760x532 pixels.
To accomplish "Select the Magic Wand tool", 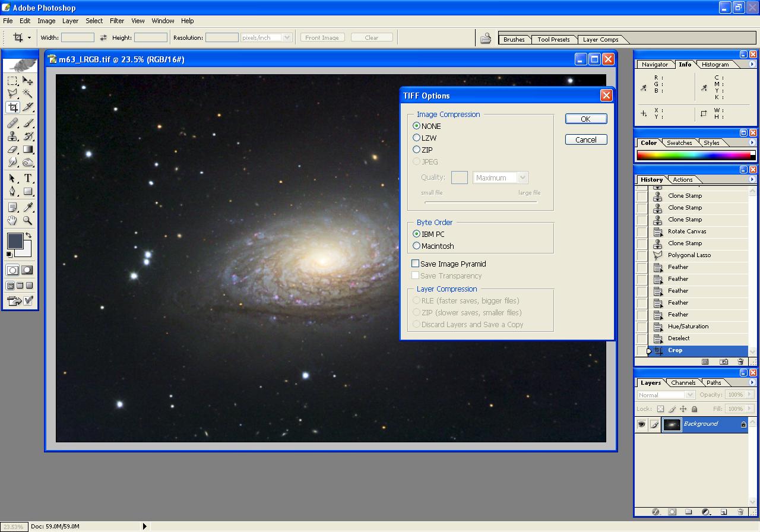I will tap(28, 94).
